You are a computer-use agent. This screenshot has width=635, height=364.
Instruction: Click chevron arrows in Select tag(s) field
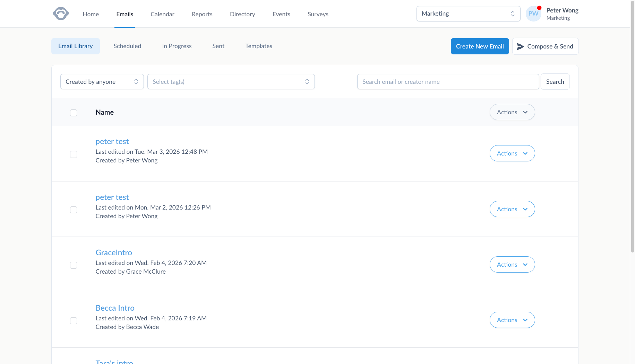(x=307, y=82)
